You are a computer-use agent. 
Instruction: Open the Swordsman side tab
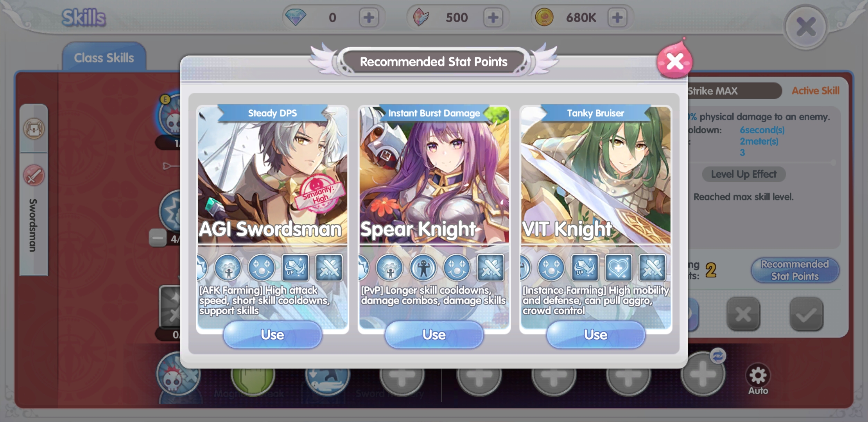pos(34,225)
